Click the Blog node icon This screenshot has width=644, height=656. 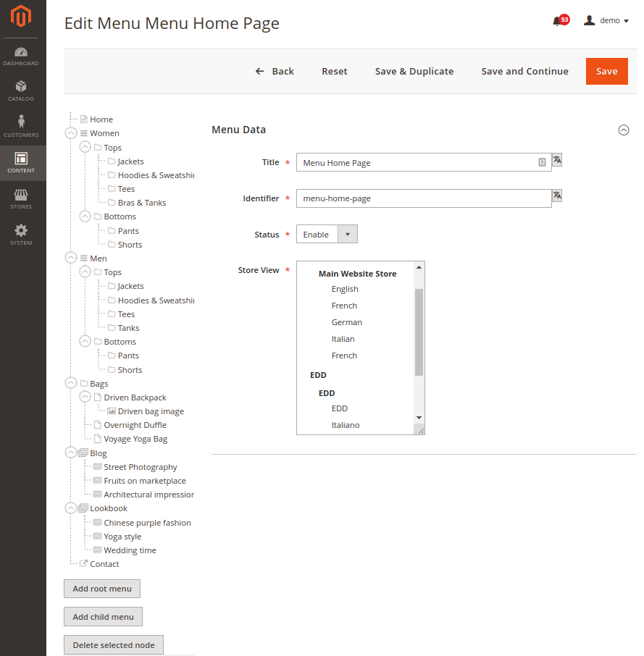coord(84,453)
